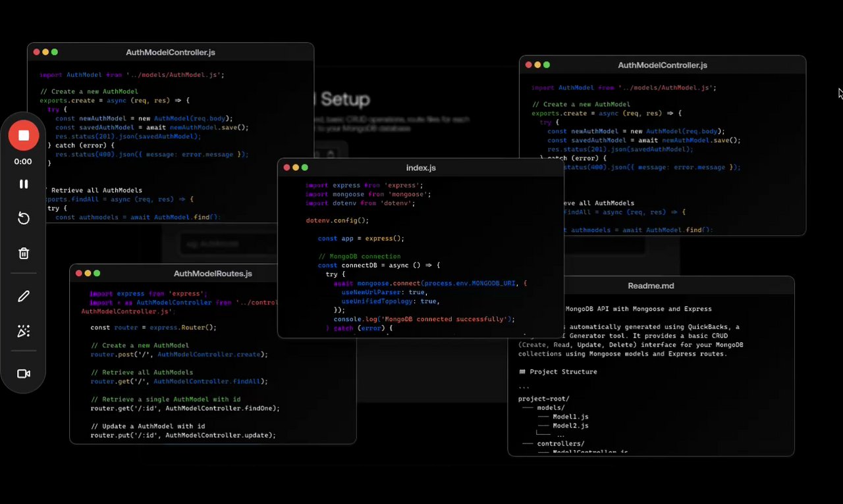This screenshot has height=504, width=843.
Task: Stop the screen recording
Action: point(24,136)
